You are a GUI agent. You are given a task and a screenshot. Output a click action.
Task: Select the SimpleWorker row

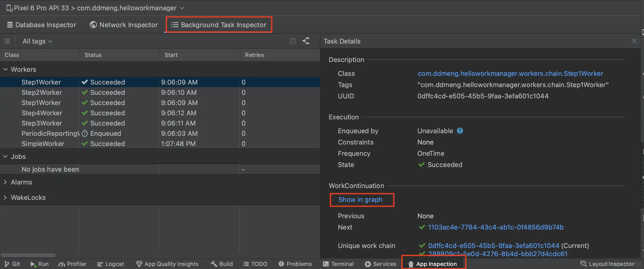pyautogui.click(x=160, y=143)
